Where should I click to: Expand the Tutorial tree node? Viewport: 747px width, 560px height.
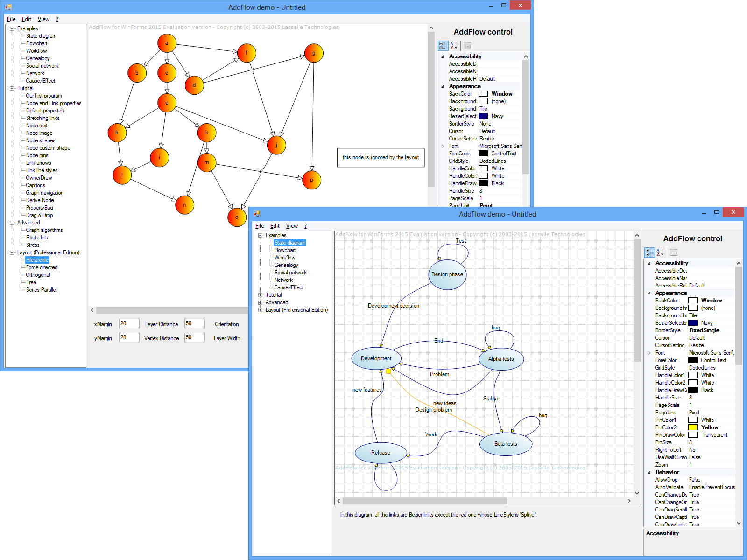261,294
